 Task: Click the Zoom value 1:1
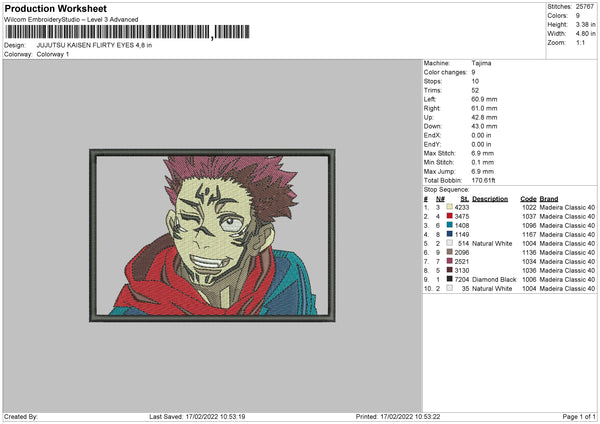click(x=580, y=43)
